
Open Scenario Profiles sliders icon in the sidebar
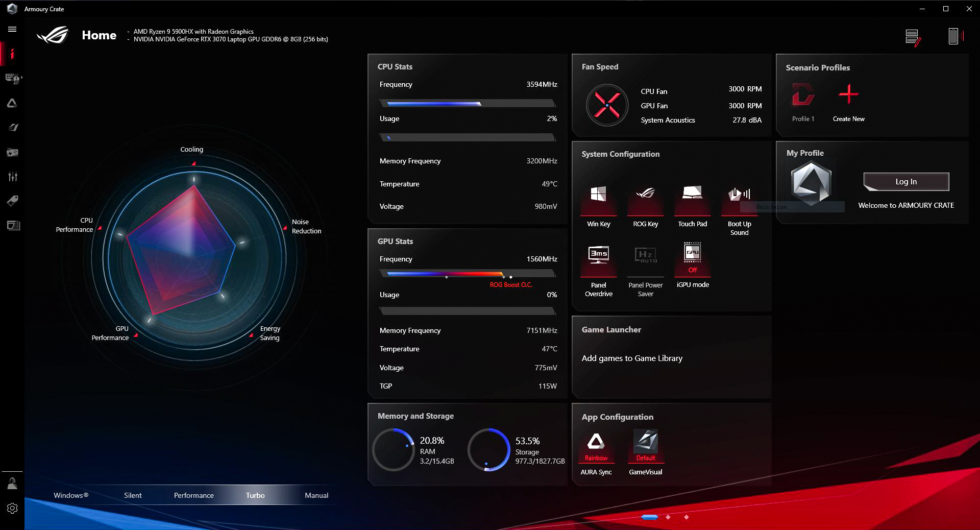(12, 177)
